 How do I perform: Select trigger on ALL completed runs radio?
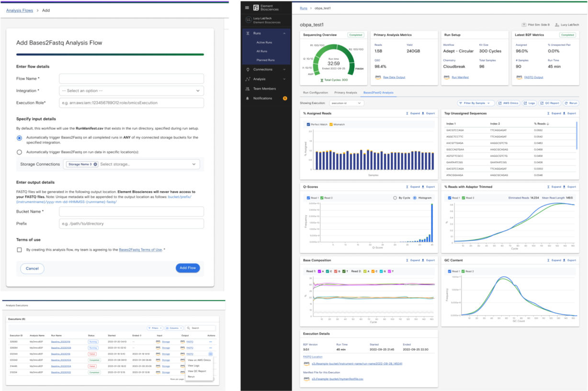pyautogui.click(x=19, y=138)
